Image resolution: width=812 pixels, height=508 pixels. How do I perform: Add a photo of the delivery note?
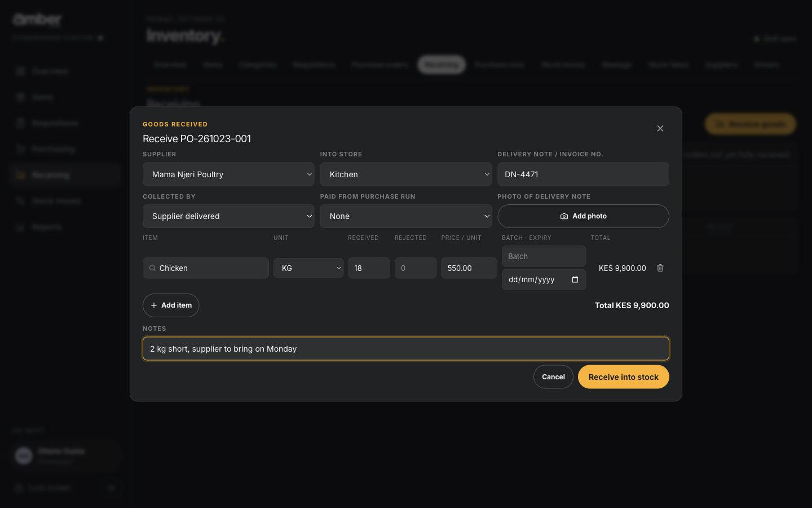[583, 216]
